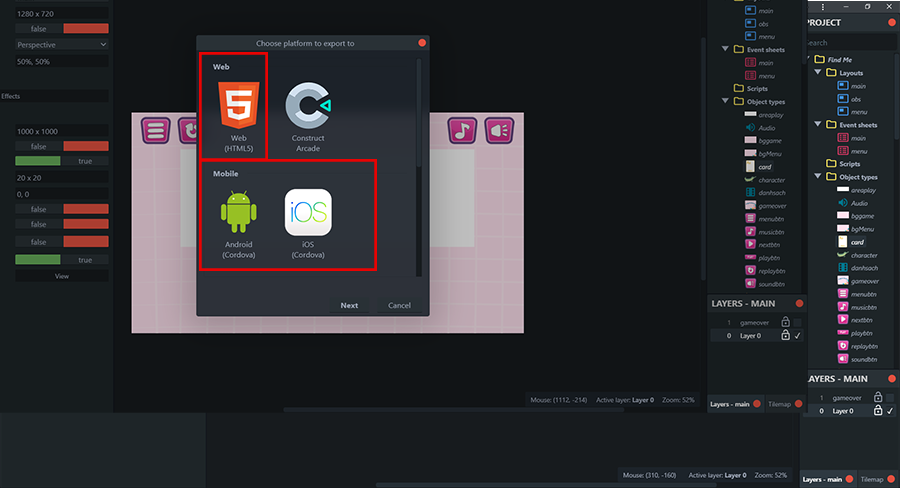Toggle the false switch below 1280 x 720
The width and height of the screenshot is (900, 489).
[x=61, y=29]
